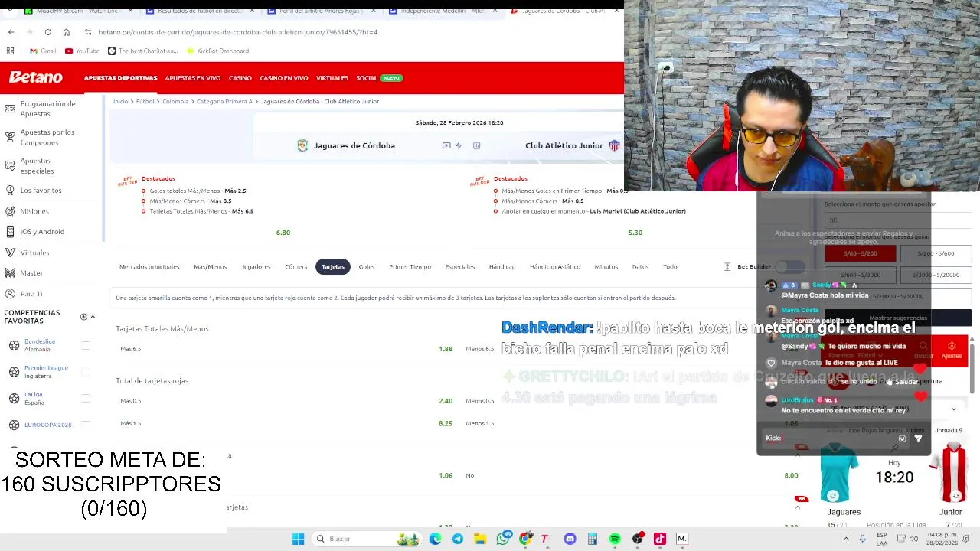Toggle EUROCOPA 2028 favorite checkbox
The height and width of the screenshot is (551, 980).
86,425
